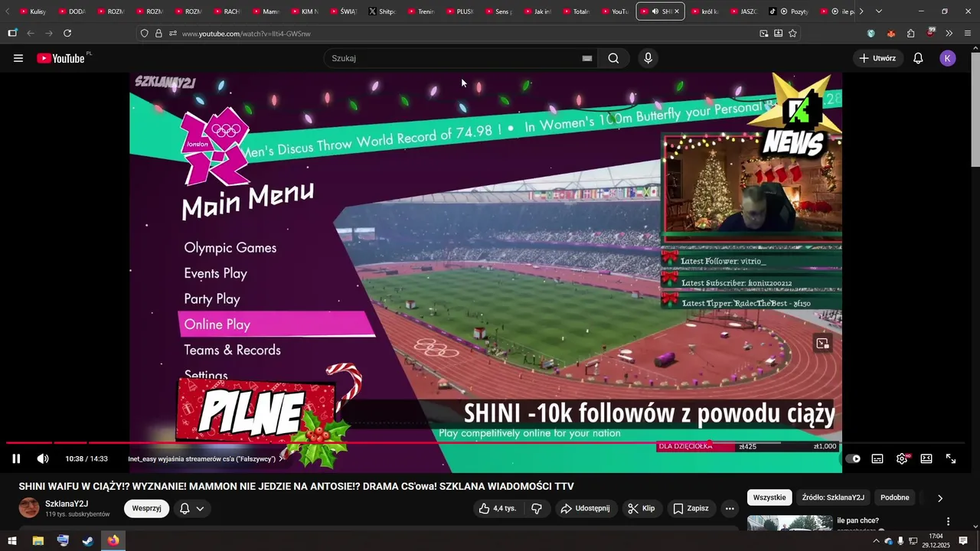Screen dimensions: 980x551
Task: Click the site security lock icon
Action: point(158,34)
